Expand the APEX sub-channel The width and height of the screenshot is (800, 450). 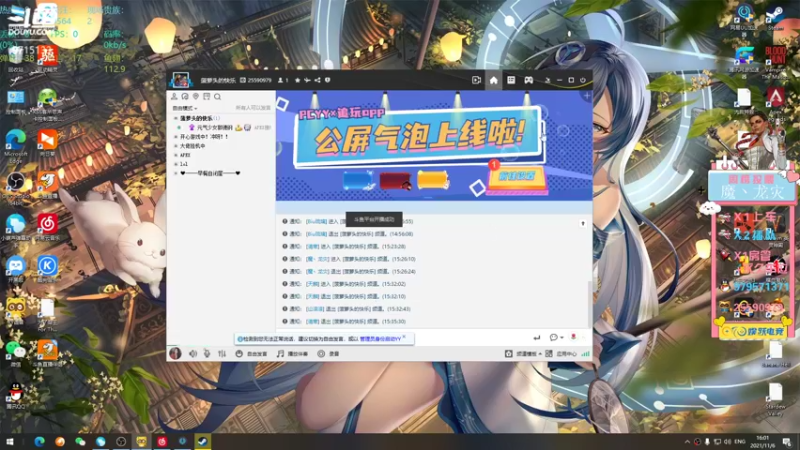pos(176,155)
